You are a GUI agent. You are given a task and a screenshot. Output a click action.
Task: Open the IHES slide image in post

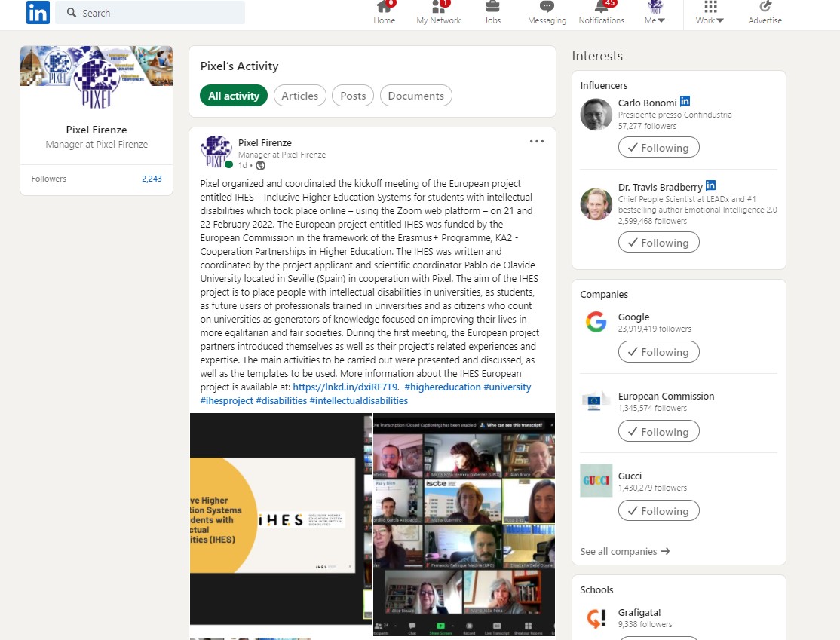point(281,519)
